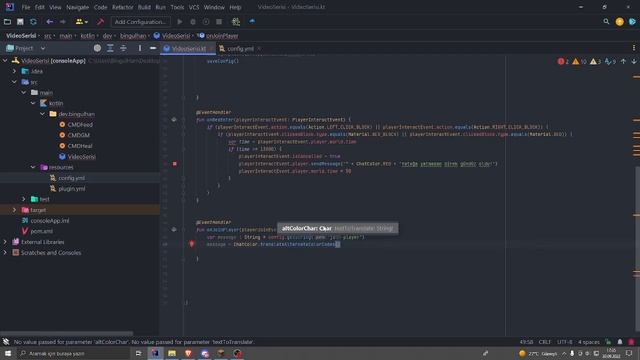
Task: Click the teal plugin icon at top right
Action: [x=632, y=22]
